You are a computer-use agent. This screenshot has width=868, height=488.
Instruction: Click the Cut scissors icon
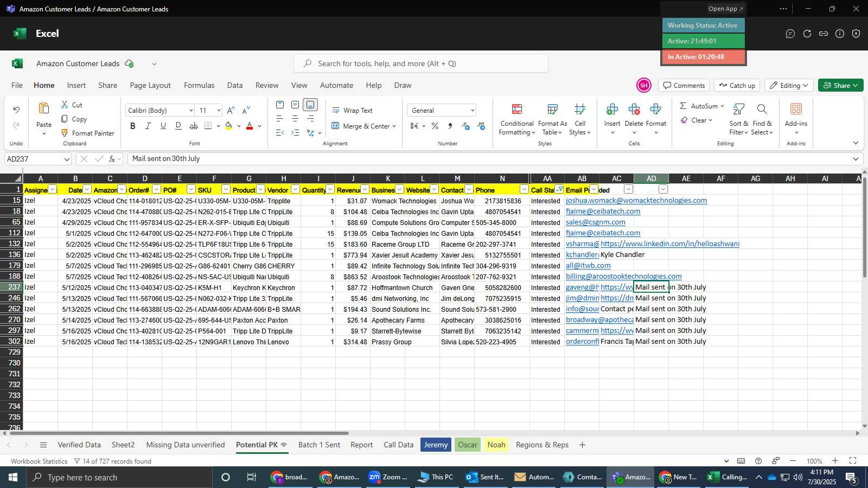pyautogui.click(x=65, y=105)
